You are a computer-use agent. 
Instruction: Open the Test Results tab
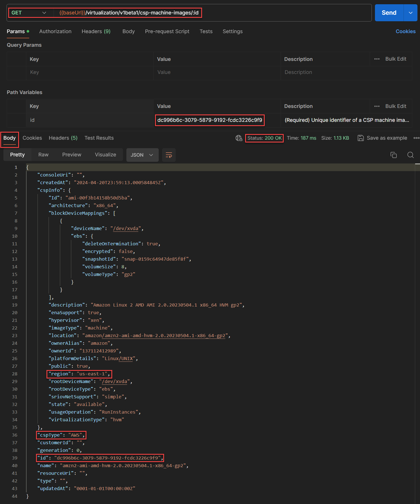click(99, 138)
